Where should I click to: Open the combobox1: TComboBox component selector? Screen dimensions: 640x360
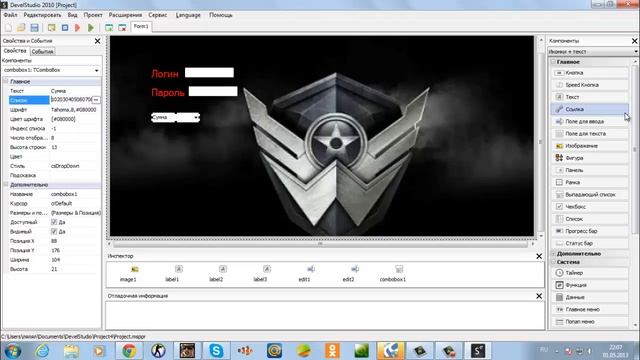tap(51, 70)
